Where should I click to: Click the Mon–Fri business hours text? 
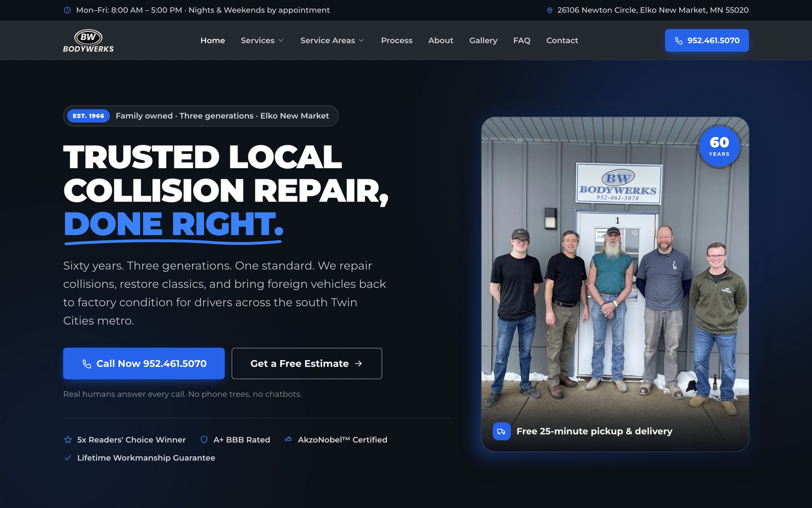203,10
